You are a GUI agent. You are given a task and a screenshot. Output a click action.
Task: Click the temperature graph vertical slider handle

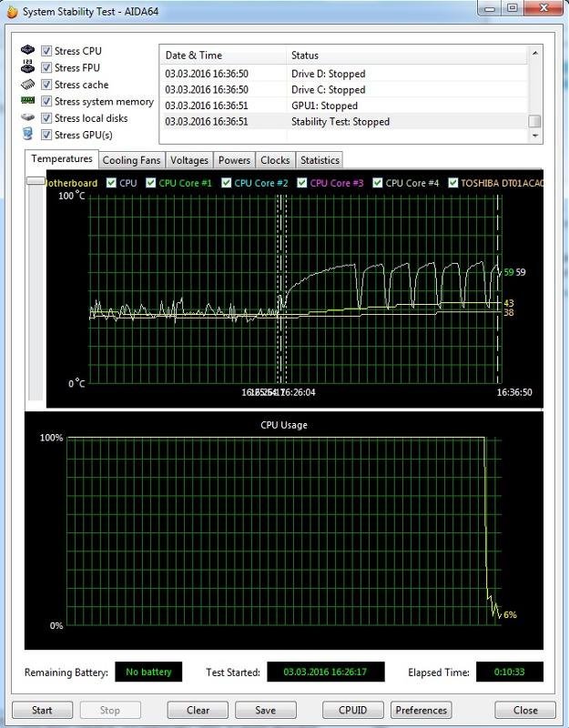coord(36,181)
